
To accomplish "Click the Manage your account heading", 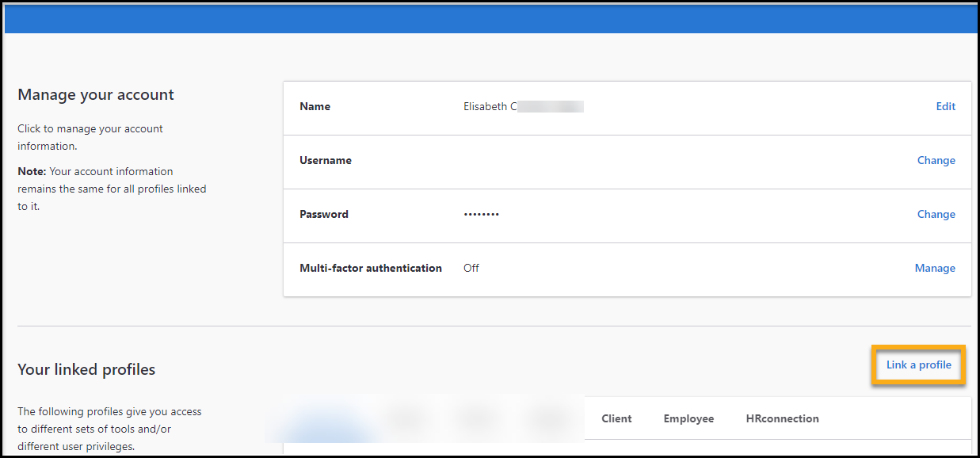I will tap(95, 94).
